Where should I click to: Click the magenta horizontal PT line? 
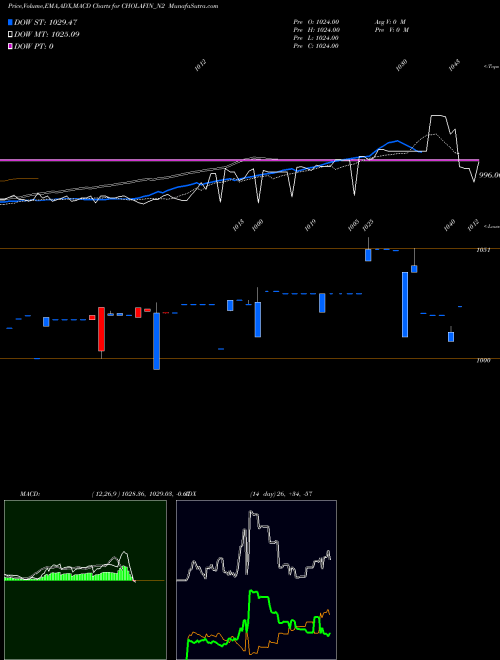239,160
